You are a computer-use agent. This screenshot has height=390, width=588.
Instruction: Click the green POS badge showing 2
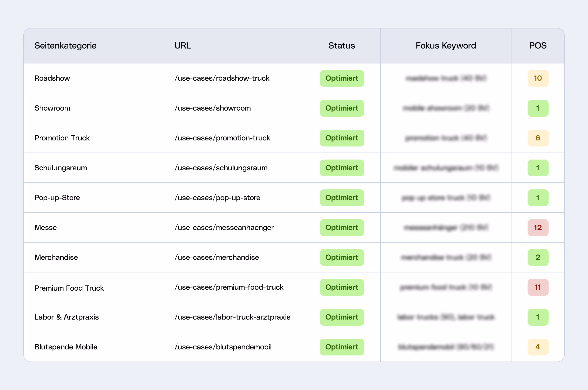[x=538, y=258]
